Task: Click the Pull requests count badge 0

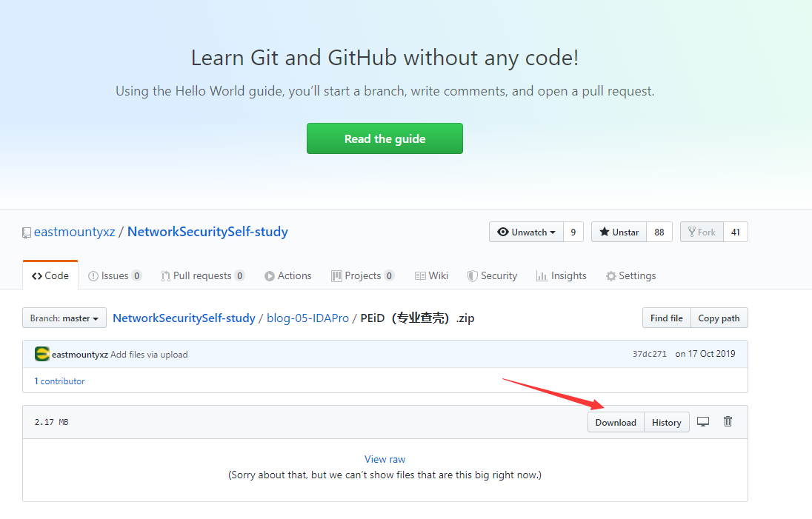Action: coord(240,276)
